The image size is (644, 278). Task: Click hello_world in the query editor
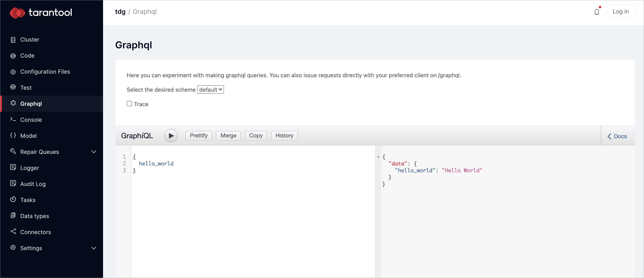(x=156, y=164)
